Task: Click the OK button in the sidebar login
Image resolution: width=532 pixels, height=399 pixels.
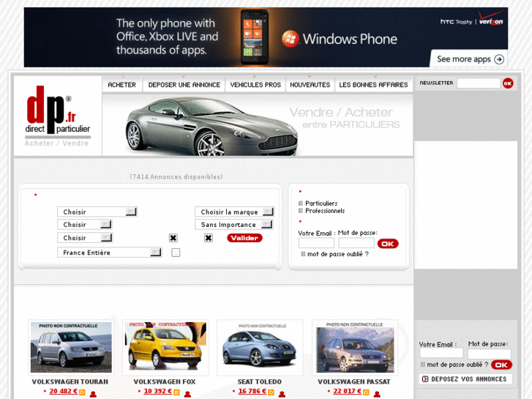Action: click(x=501, y=365)
